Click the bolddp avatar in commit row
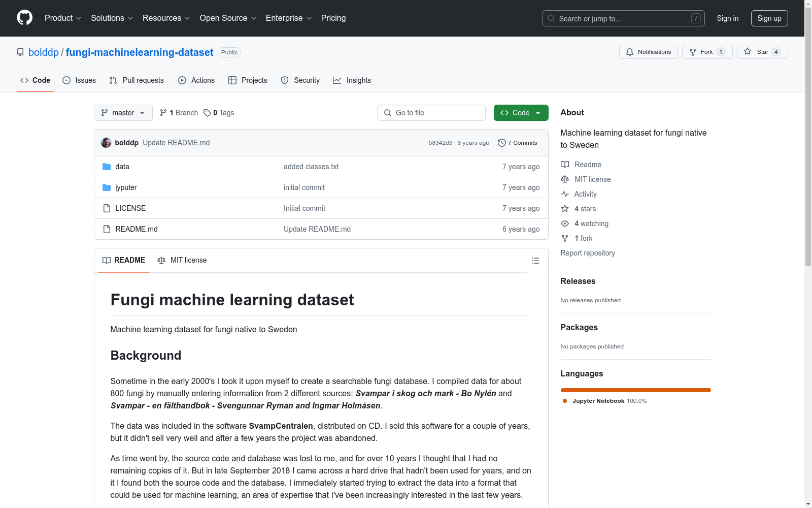 106,143
